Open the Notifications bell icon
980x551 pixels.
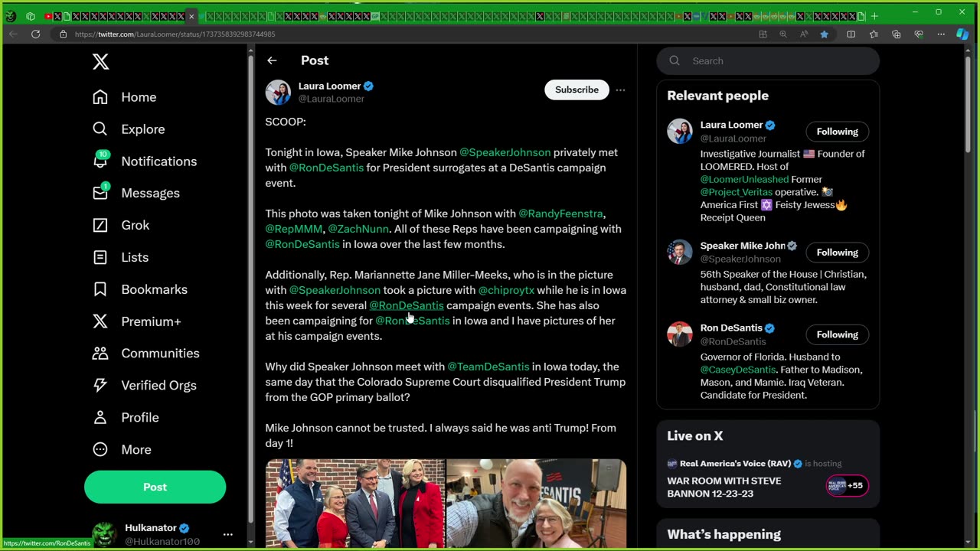point(100,161)
